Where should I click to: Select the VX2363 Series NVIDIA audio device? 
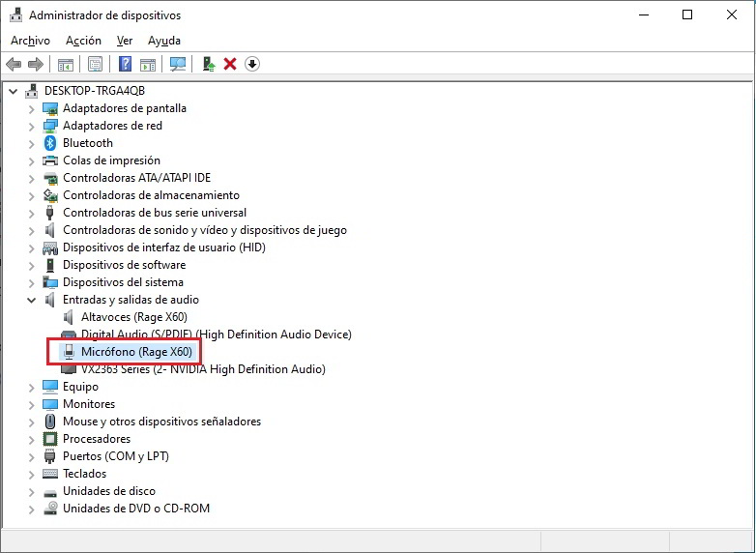click(203, 369)
